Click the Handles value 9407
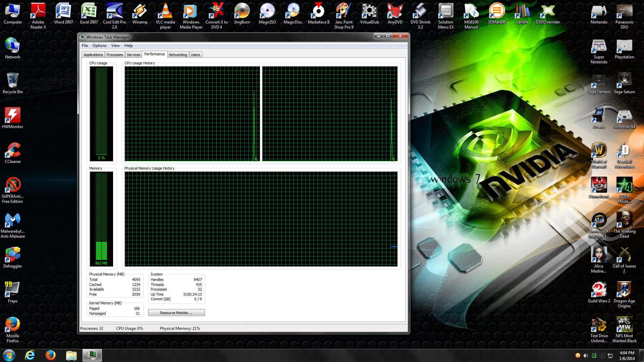This screenshot has width=644, height=362. [198, 280]
